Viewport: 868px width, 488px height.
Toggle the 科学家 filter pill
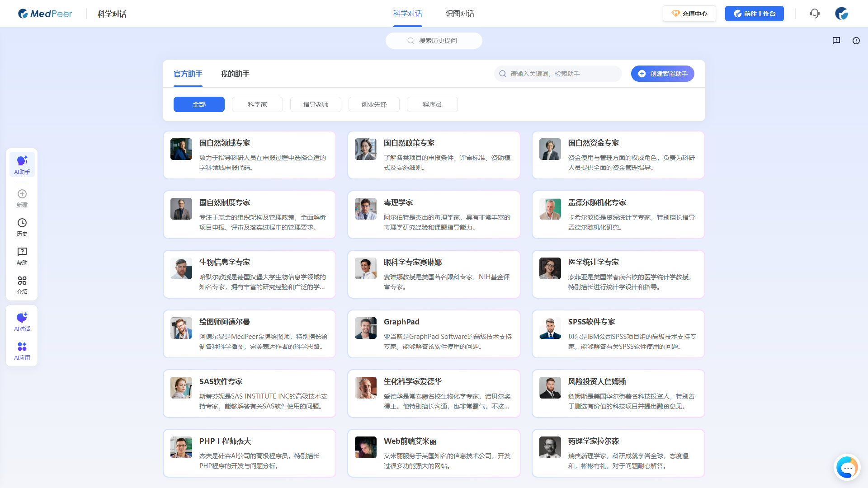tap(257, 104)
